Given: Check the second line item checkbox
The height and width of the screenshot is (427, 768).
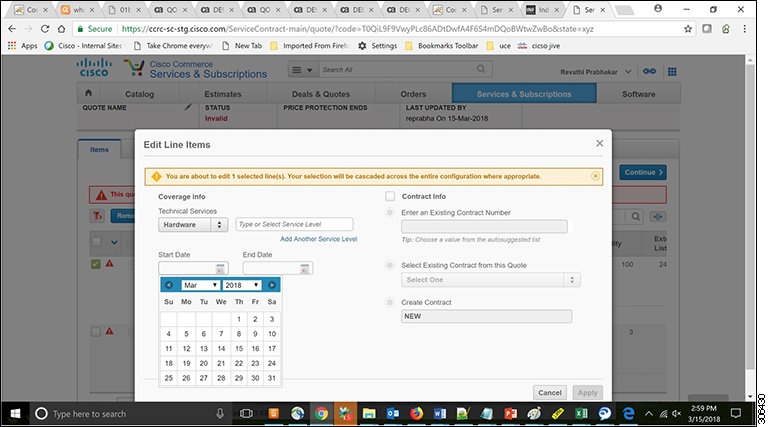Looking at the screenshot, I should tap(96, 332).
